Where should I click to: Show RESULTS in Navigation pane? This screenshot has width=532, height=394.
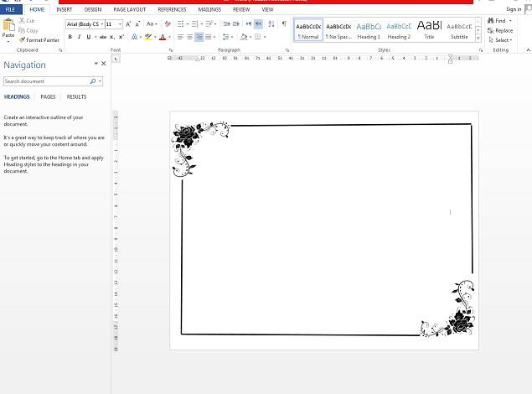pyautogui.click(x=76, y=96)
